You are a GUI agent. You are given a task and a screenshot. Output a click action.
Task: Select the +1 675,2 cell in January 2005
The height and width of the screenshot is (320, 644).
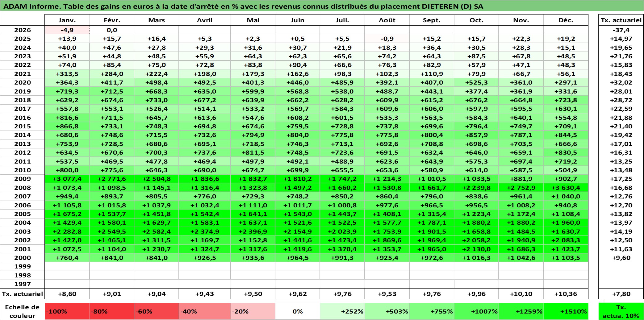67,214
